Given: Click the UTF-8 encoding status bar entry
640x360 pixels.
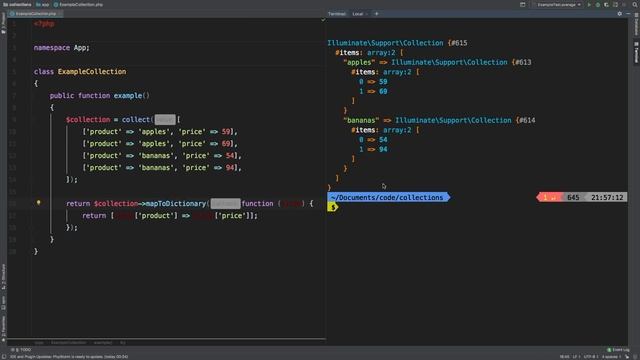Looking at the screenshot, I should pyautogui.click(x=590, y=357).
